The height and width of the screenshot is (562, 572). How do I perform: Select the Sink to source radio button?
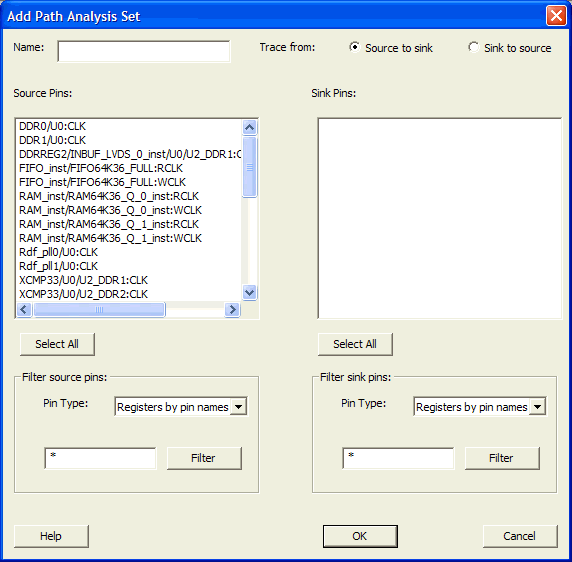[x=474, y=47]
